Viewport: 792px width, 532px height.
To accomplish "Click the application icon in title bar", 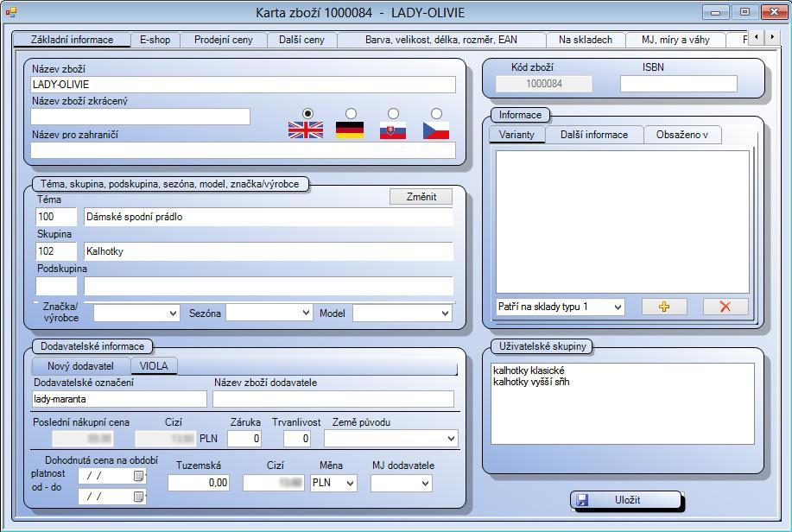I will pyautogui.click(x=10, y=12).
